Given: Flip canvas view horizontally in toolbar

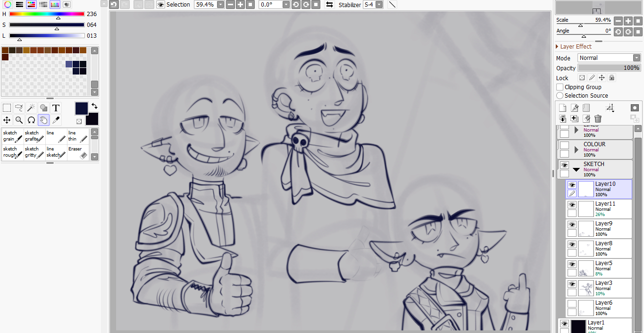Looking at the screenshot, I should tap(329, 5).
